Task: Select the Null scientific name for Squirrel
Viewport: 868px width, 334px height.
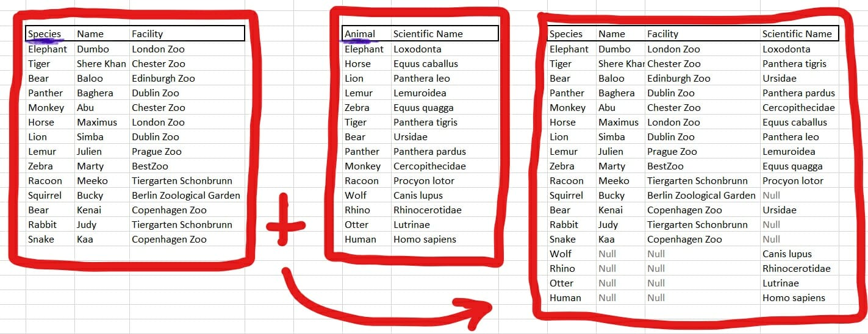Action: [771, 196]
